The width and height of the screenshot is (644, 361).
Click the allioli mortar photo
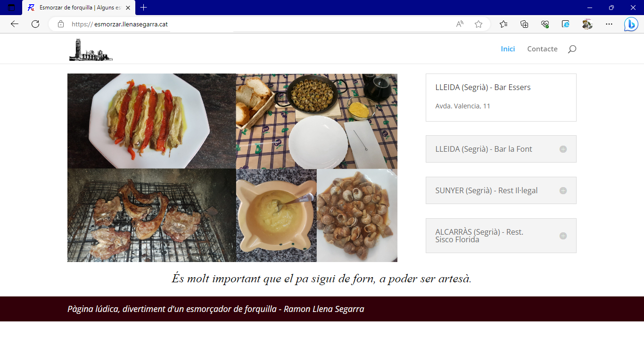[276, 215]
